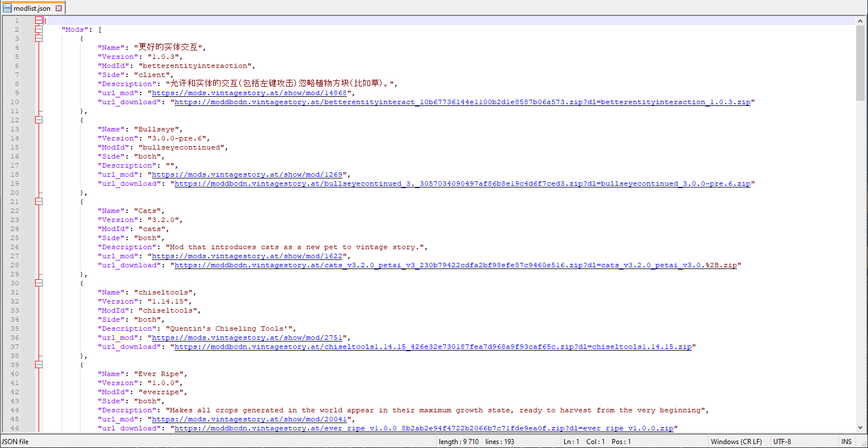Screen dimensions: 868x448
Task: Click the "Bullseye" name value
Action: point(156,129)
